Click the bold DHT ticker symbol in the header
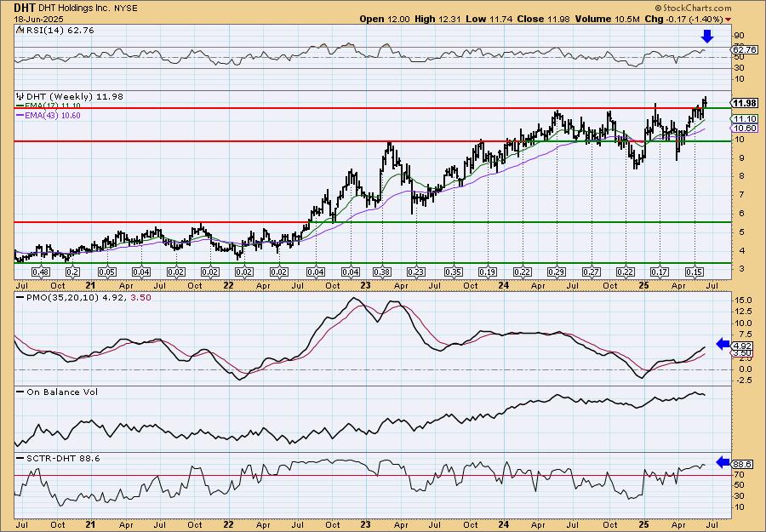Screen dimensions: 766x532 pos(24,8)
